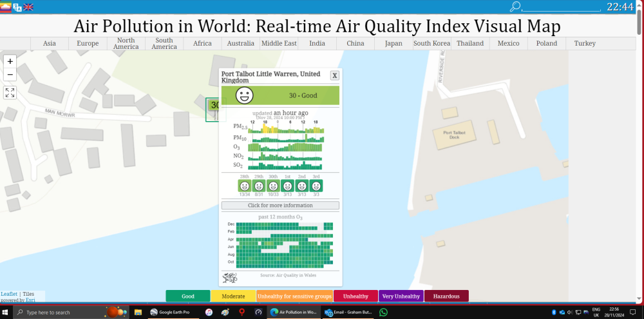
Task: Open the translate language icon
Action: click(17, 7)
